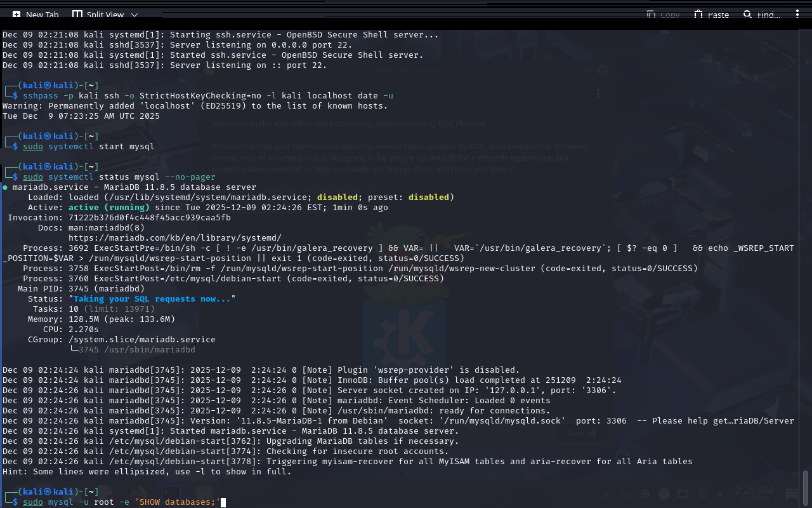This screenshot has width=812, height=508.
Task: Click the green 'active (running)' text
Action: [x=108, y=208]
